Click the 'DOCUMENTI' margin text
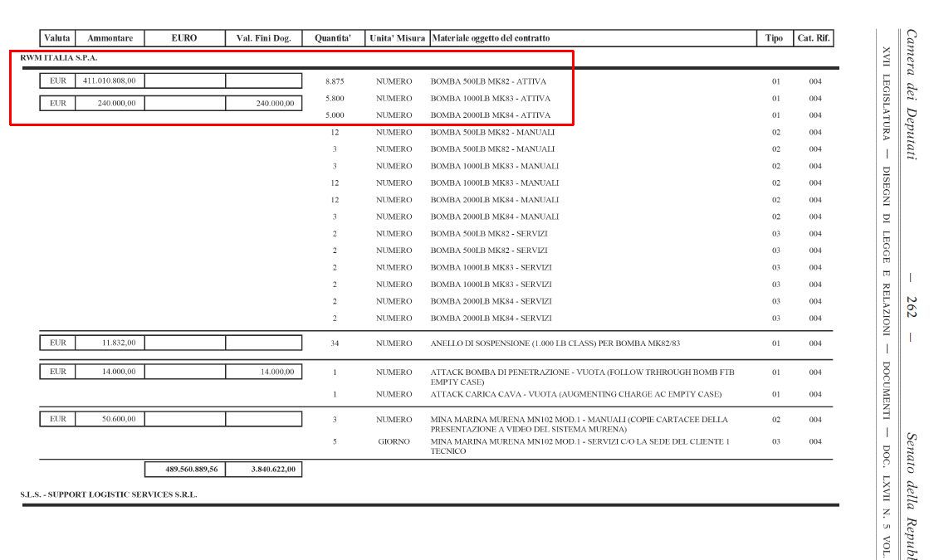The image size is (934, 560). 886,391
